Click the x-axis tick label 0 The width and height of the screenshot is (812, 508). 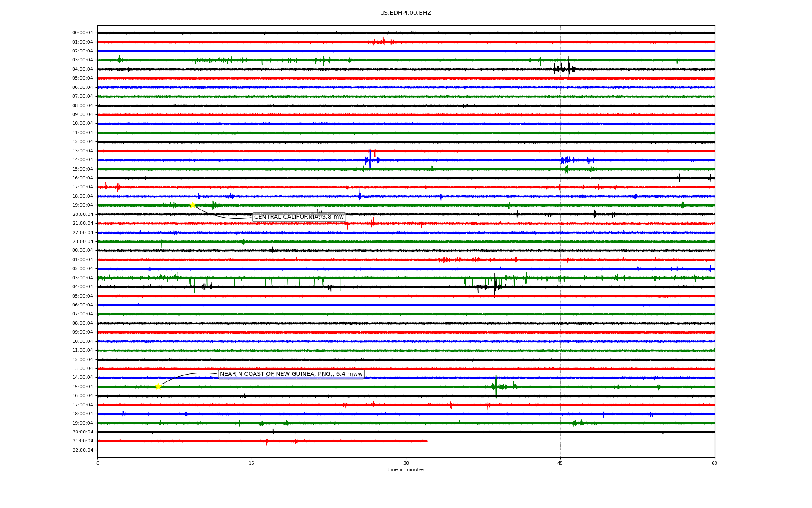click(98, 464)
